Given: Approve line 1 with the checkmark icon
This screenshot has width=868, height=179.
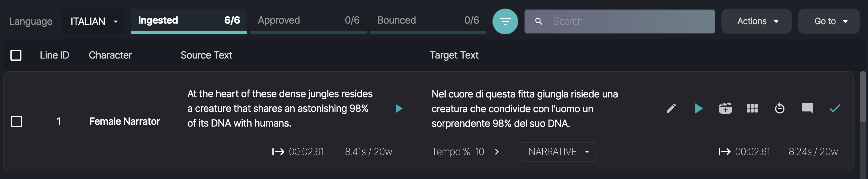Looking at the screenshot, I should [x=835, y=109].
